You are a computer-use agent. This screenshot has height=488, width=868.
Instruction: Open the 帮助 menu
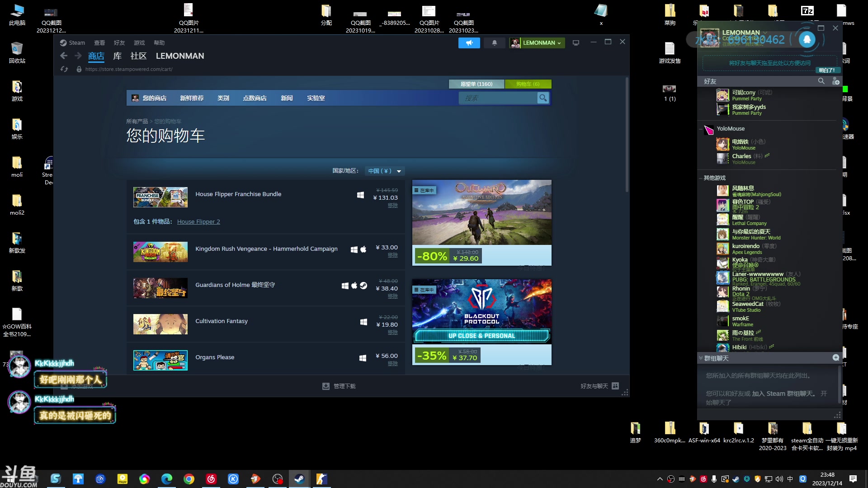[159, 43]
